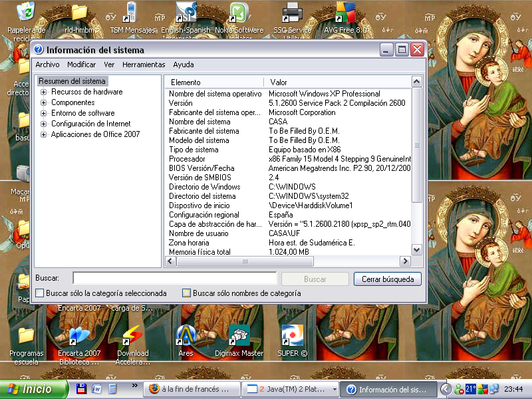This screenshot has width=532, height=399.
Task: Click the Cerrar búsqueda button
Action: pos(387,279)
